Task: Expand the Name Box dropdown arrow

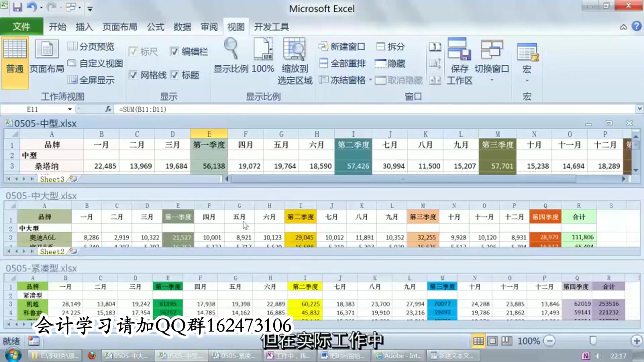Action: click(x=70, y=109)
